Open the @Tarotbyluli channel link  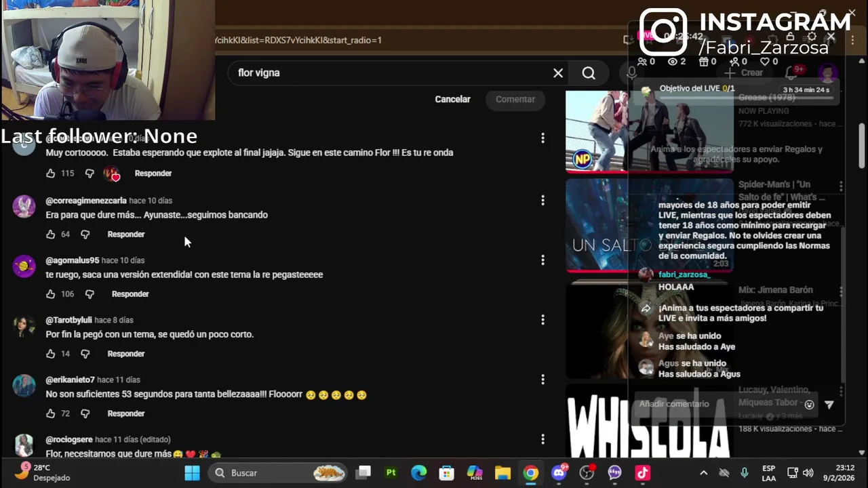coord(68,320)
